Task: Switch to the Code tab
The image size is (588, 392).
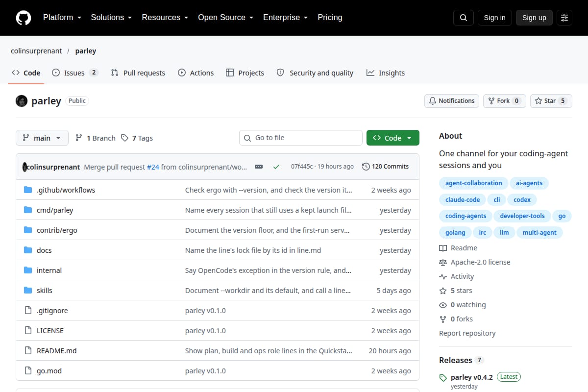Action: [x=26, y=73]
